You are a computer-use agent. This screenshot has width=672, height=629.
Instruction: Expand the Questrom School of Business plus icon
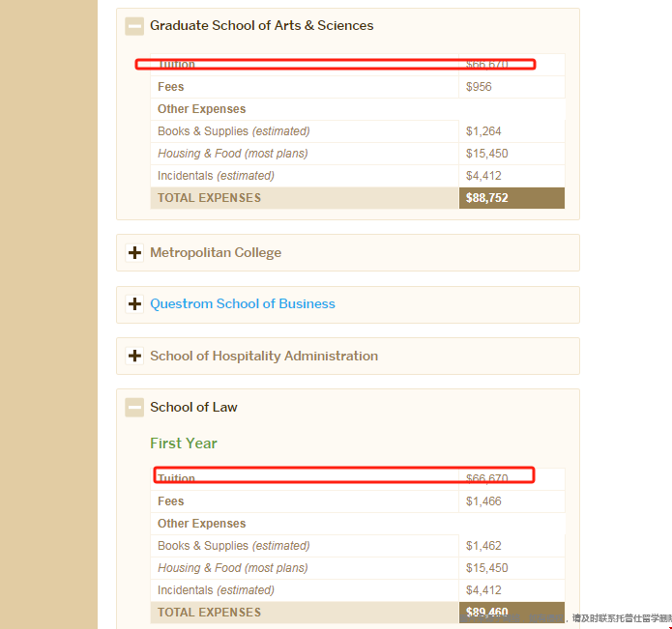coord(134,304)
